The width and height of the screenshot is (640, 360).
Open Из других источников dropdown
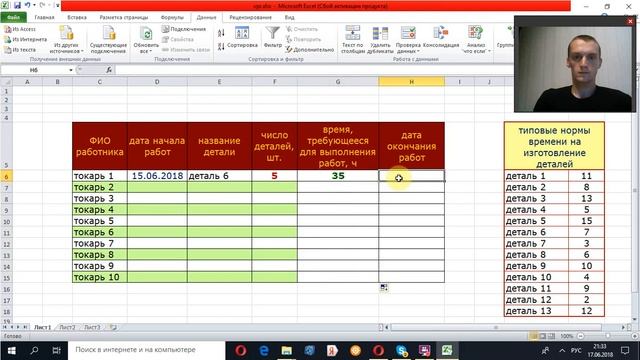coord(66,40)
